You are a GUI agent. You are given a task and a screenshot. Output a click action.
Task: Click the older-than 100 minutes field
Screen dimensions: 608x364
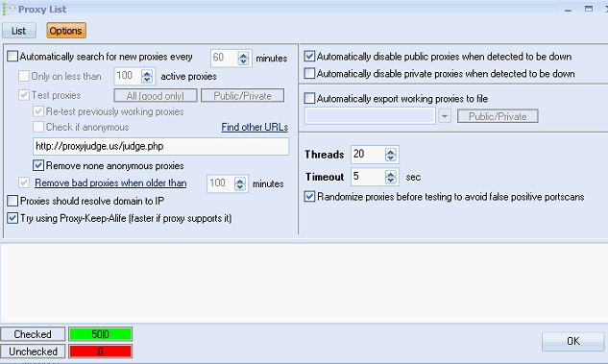pos(221,183)
